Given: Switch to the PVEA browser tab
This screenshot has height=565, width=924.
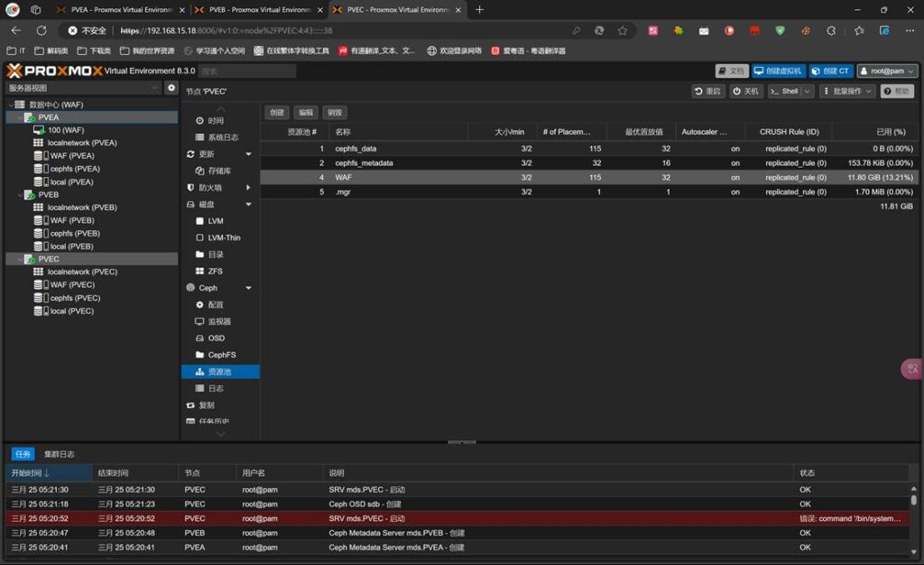Looking at the screenshot, I should point(120,10).
